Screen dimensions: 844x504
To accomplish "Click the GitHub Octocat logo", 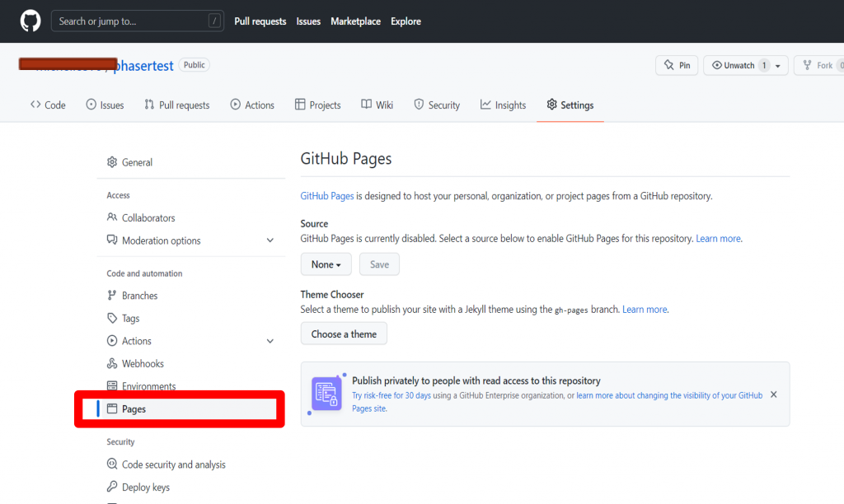I will pos(30,21).
